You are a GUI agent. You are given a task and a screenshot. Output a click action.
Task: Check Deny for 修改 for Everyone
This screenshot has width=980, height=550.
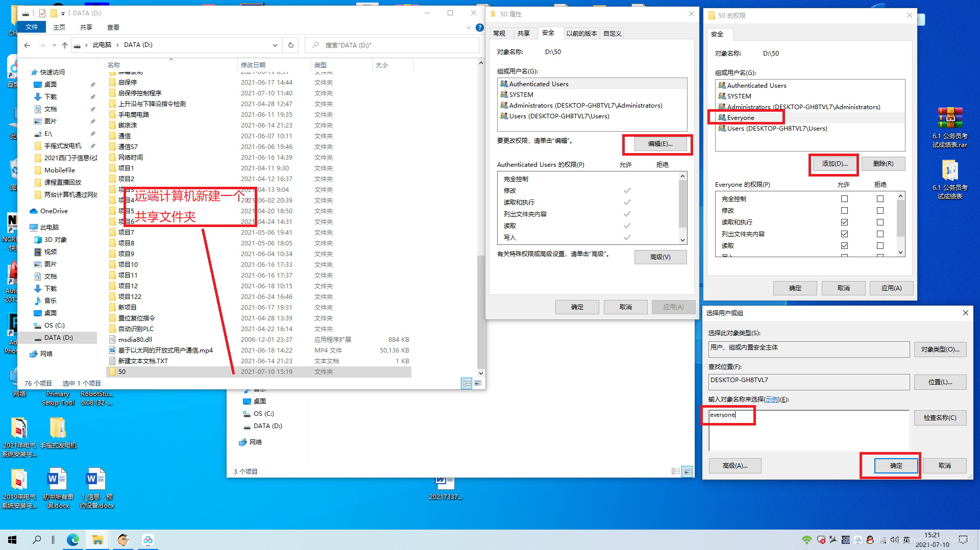coord(880,211)
